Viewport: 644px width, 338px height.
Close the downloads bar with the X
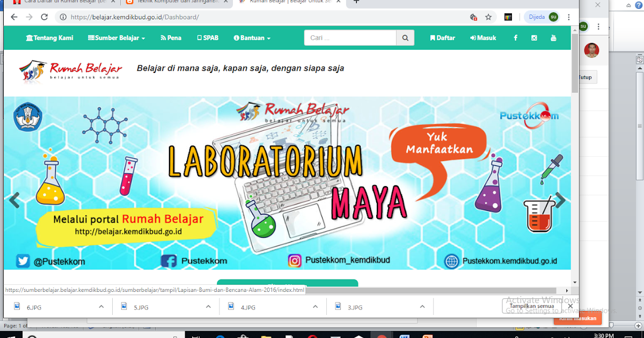[x=570, y=307]
